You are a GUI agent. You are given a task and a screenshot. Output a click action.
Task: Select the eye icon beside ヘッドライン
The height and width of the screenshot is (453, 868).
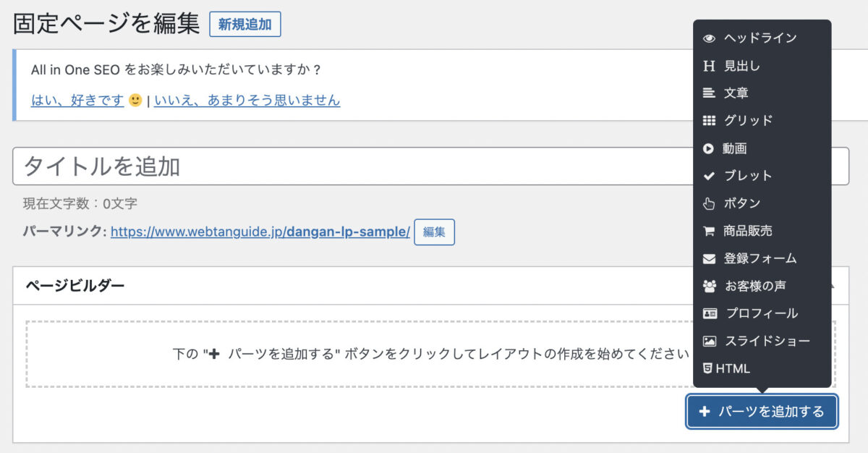point(709,38)
